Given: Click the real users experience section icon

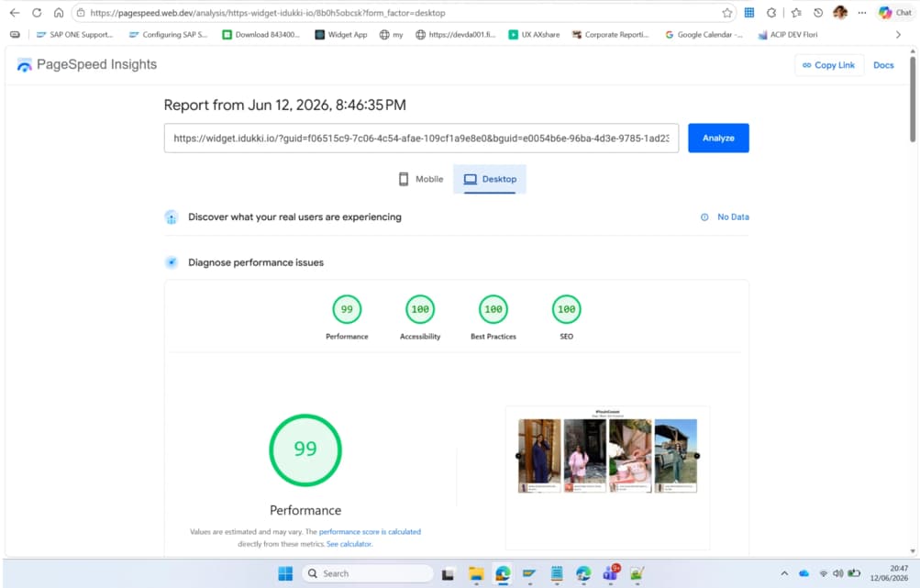Looking at the screenshot, I should point(172,217).
